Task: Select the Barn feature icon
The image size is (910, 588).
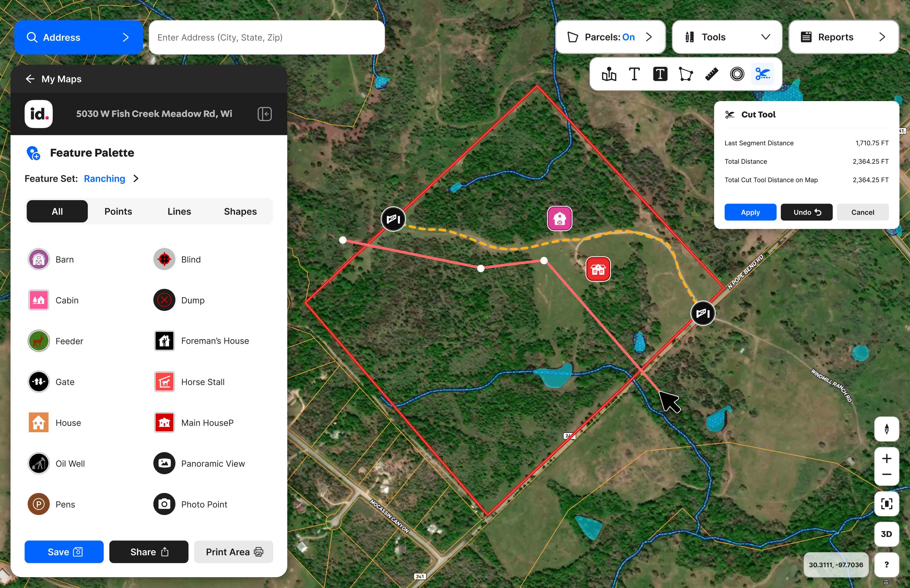Action: coord(38,259)
